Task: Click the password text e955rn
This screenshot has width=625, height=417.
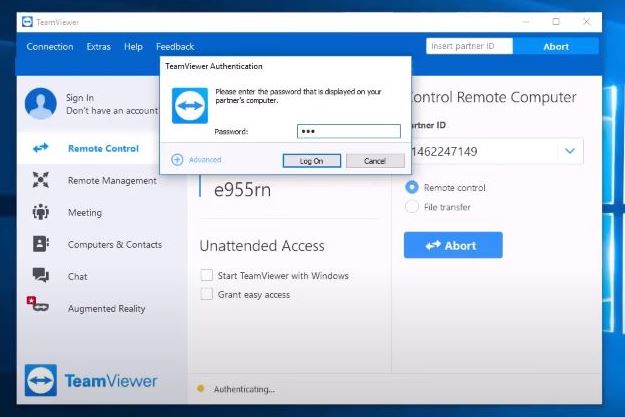Action: [x=242, y=190]
